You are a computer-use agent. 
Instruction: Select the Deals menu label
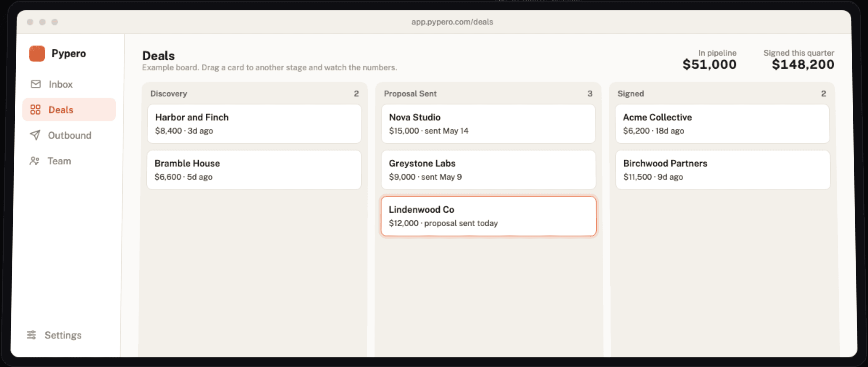pos(61,110)
